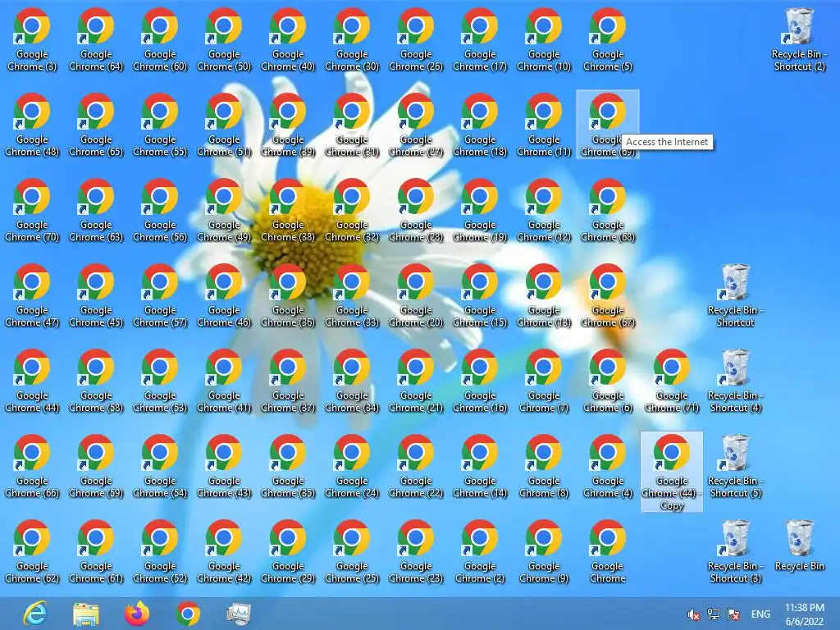The image size is (840, 630).
Task: Open the network status tray icon
Action: (x=714, y=614)
